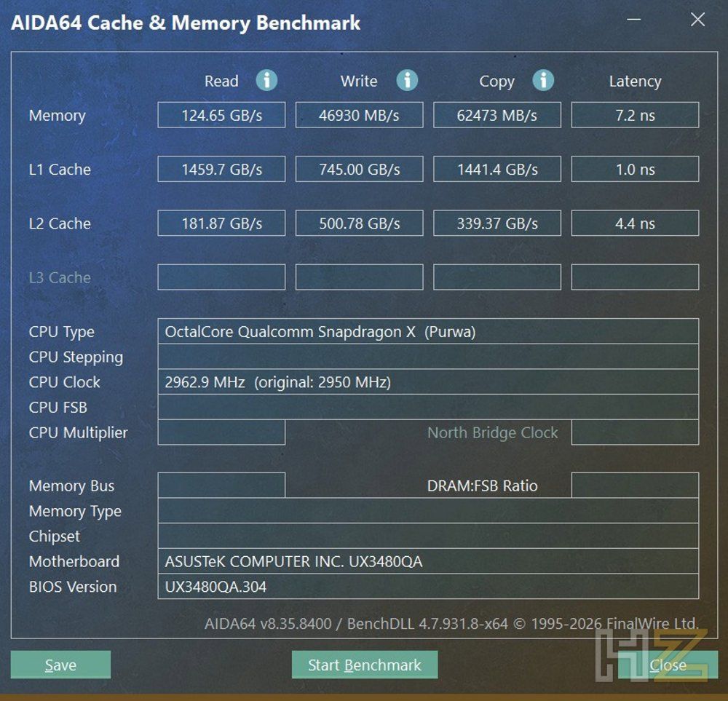Click the info icon next to Read
Screen dimensions: 728x701
pos(266,80)
